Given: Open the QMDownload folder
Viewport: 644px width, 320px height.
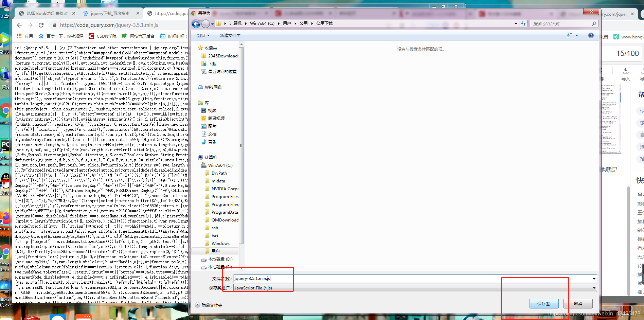Looking at the screenshot, I should (x=225, y=220).
